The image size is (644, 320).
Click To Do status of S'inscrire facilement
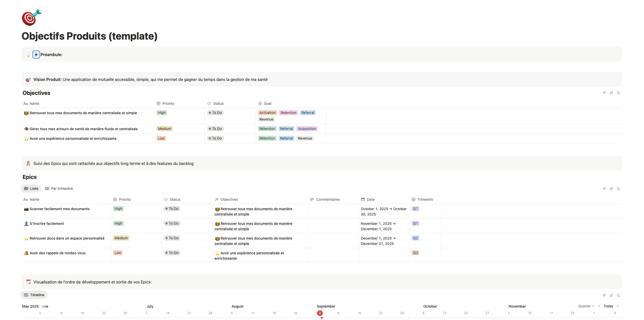[x=172, y=223]
